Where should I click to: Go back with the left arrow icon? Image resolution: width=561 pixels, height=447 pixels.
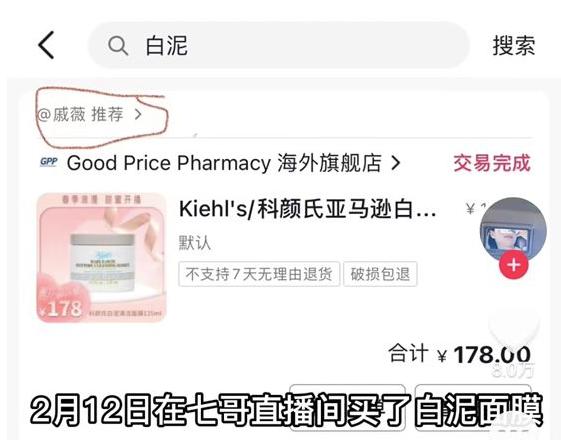[46, 45]
